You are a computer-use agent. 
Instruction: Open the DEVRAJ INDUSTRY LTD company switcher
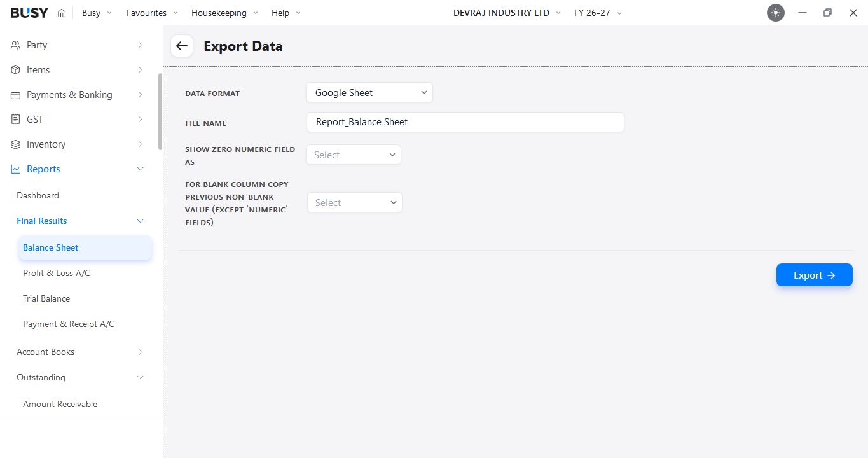coord(507,13)
